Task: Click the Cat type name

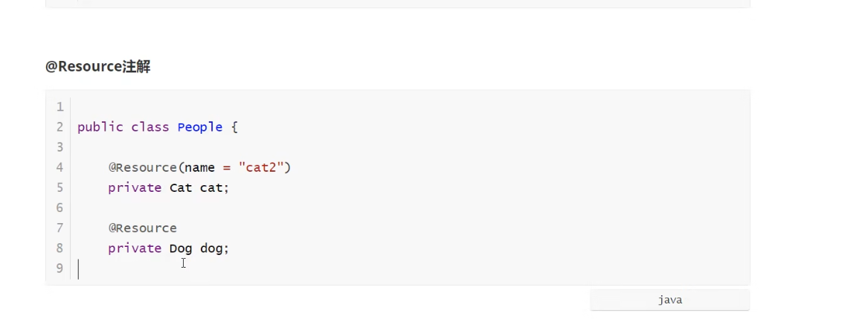Action: pyautogui.click(x=181, y=187)
